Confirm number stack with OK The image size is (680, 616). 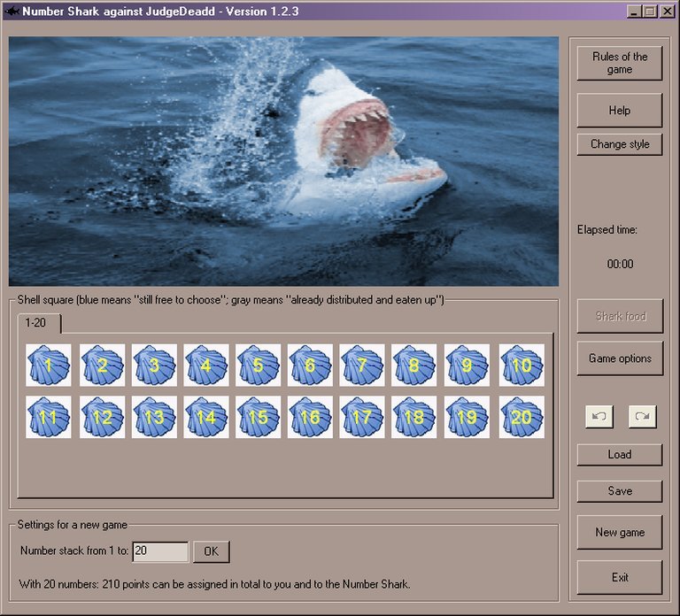212,551
